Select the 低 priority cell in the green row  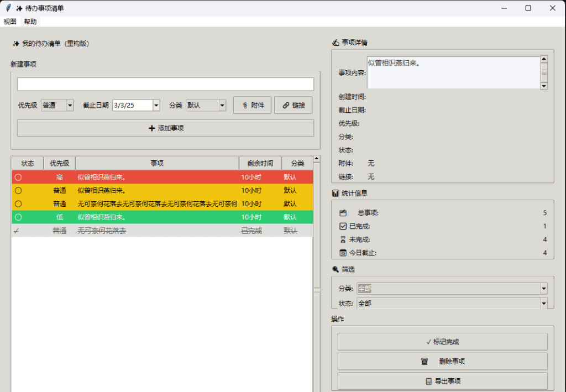[60, 217]
